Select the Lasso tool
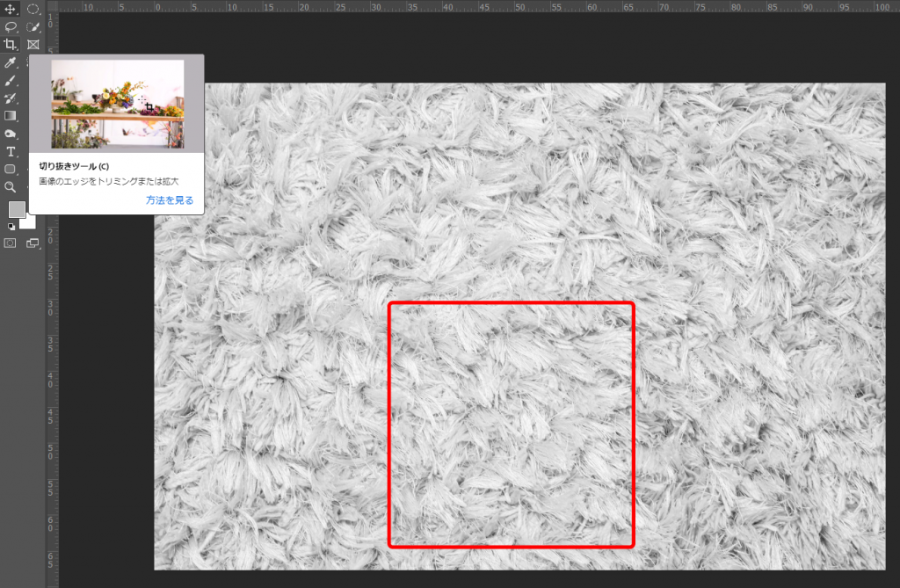Image resolution: width=900 pixels, height=588 pixels. (11, 26)
